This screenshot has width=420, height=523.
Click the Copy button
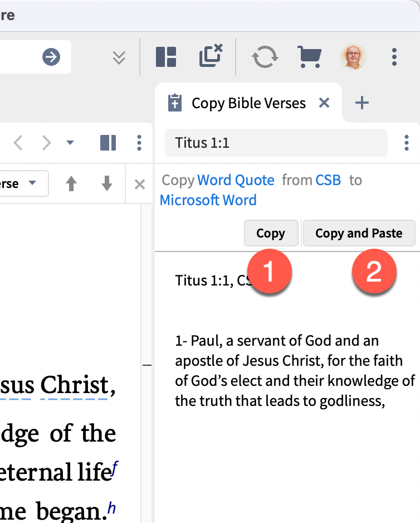pos(271,233)
